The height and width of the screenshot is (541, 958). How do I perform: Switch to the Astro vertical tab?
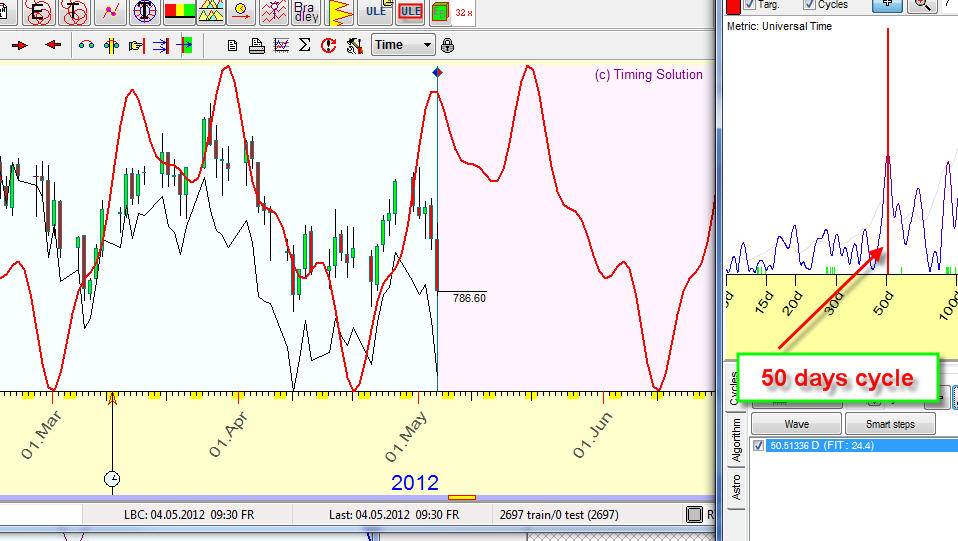[x=736, y=487]
